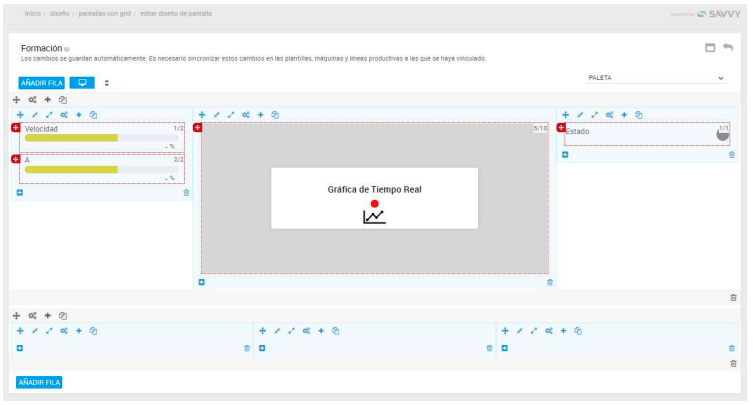This screenshot has height=405, width=753.
Task: Open gears settings of second row's middle column
Action: 306,331
